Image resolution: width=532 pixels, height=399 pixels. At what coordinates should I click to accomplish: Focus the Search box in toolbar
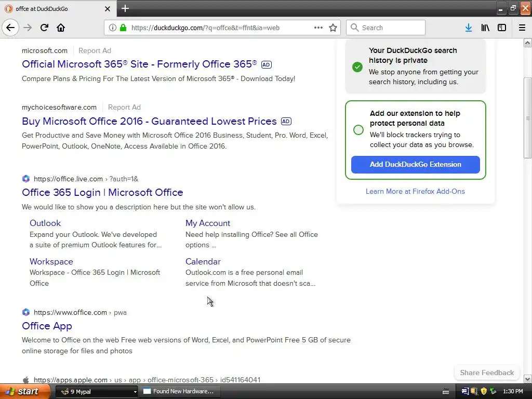[386, 28]
